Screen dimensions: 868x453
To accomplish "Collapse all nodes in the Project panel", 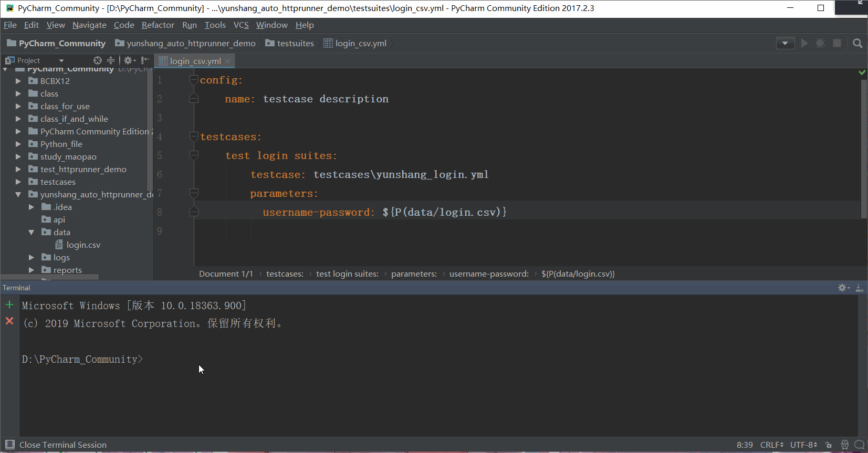I will click(111, 60).
